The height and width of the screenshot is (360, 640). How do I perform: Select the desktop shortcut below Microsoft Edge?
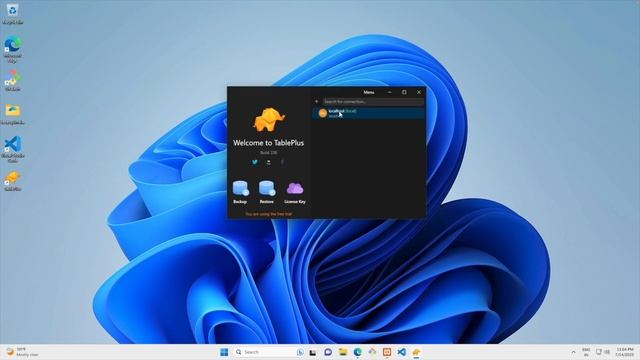[13, 80]
